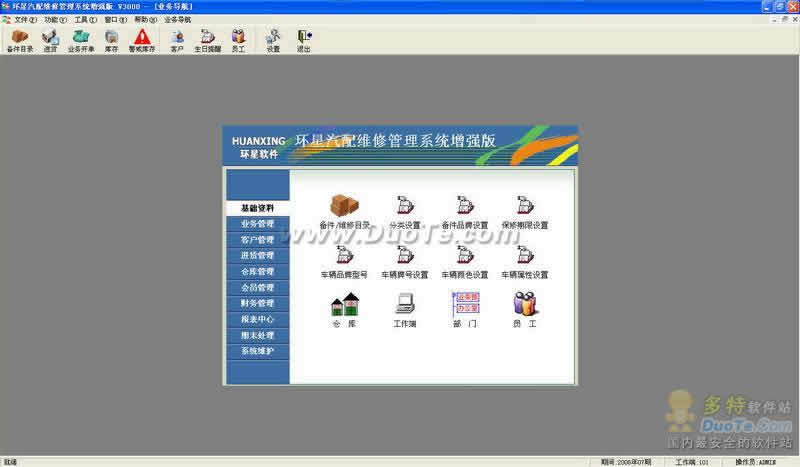Open the 工具 menu
Viewport: 800px width, 467px height.
pyautogui.click(x=85, y=19)
